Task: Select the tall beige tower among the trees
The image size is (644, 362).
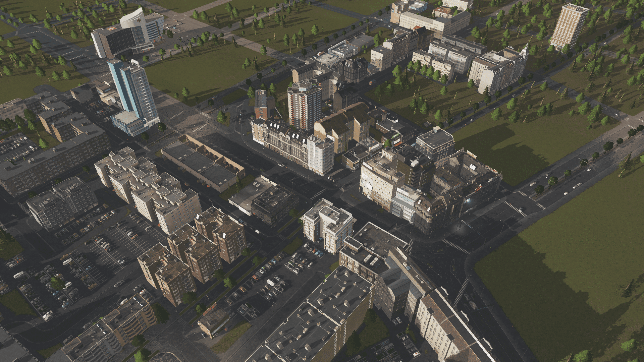Action: 569,26
